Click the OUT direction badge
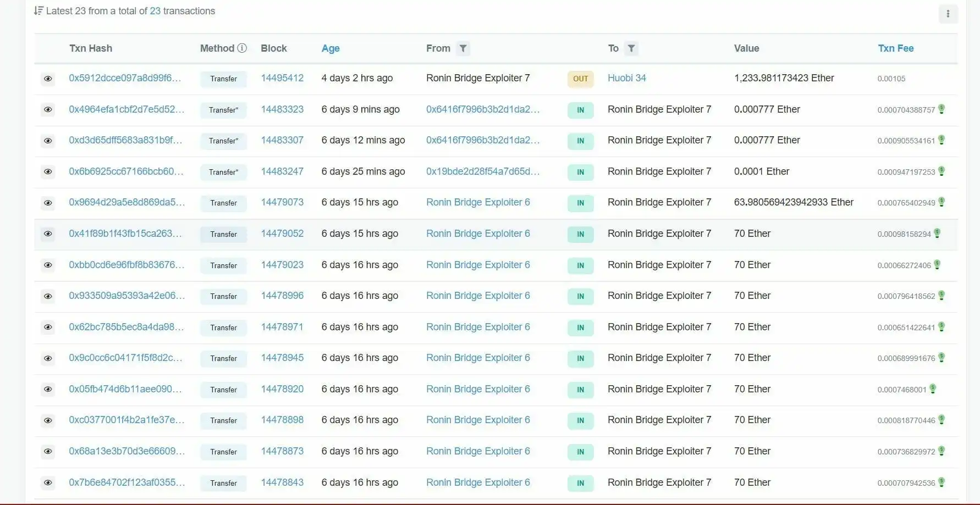 580,79
